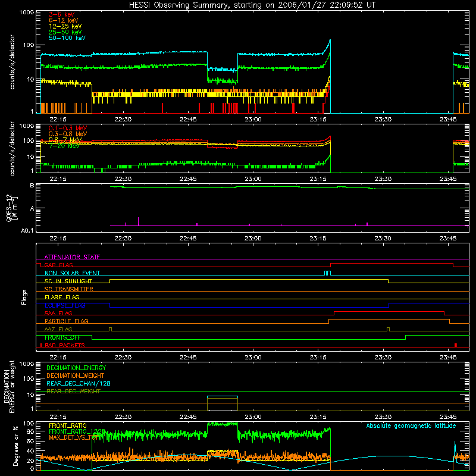The width and height of the screenshot is (476, 476).
Task: Click the Flags panel axis title
Action: [24, 297]
